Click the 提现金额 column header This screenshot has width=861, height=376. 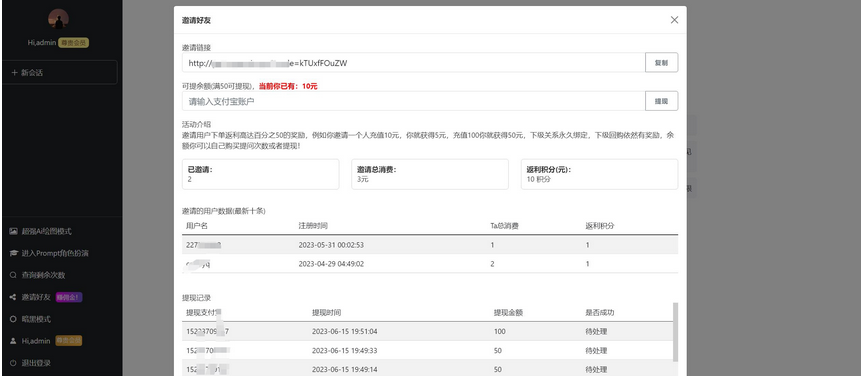(x=508, y=312)
